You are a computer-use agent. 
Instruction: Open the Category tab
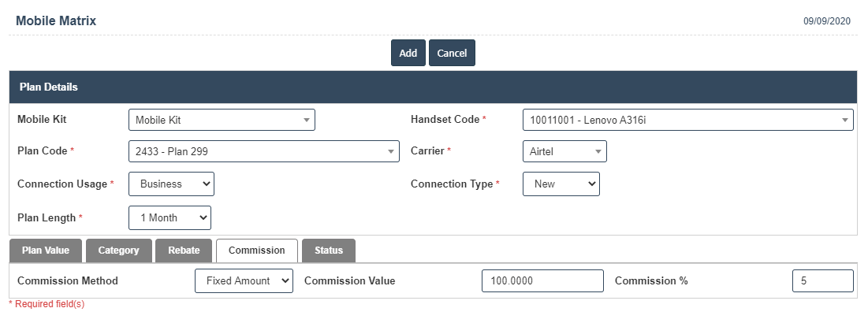coord(118,251)
